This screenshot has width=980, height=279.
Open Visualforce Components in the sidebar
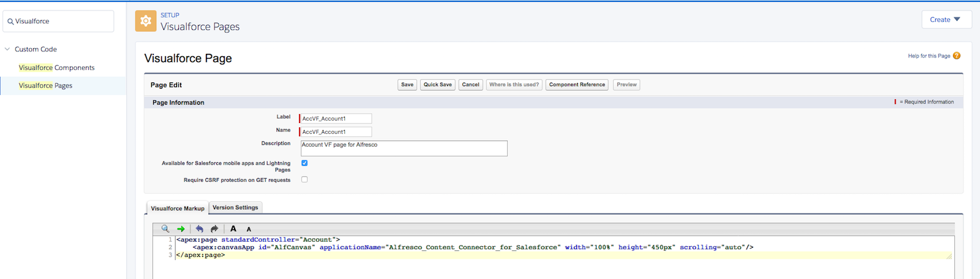tap(57, 68)
